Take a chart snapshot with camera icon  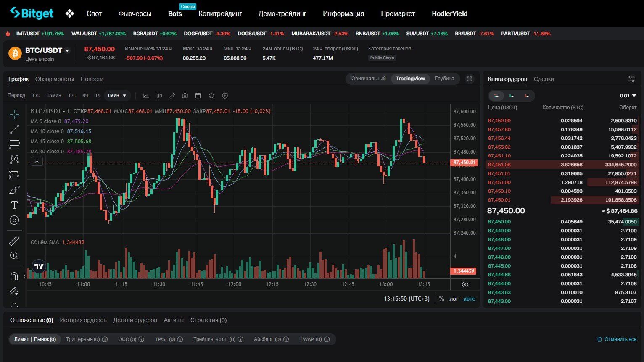(185, 96)
